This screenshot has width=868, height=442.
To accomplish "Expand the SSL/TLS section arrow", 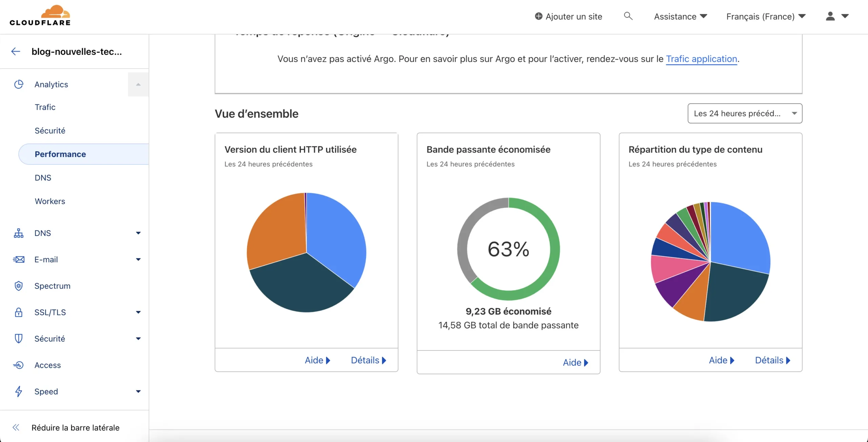I will (138, 313).
